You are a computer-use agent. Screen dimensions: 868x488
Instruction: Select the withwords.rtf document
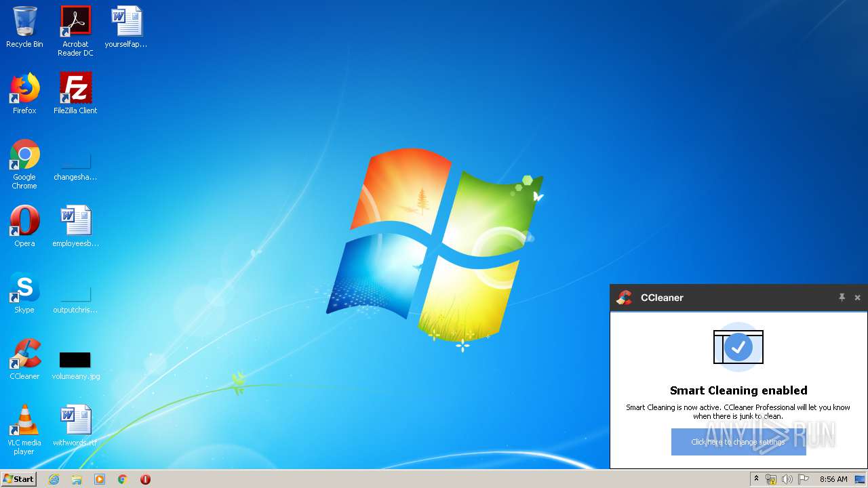[x=75, y=426]
